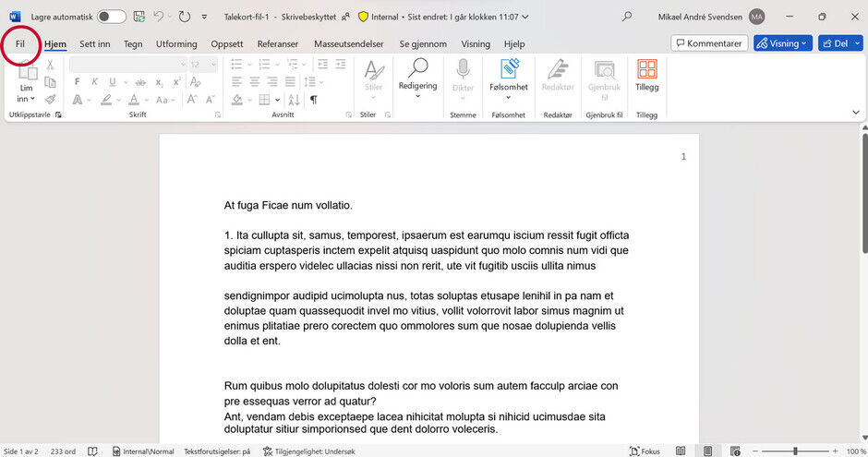Apply italic with the K button

click(x=95, y=82)
